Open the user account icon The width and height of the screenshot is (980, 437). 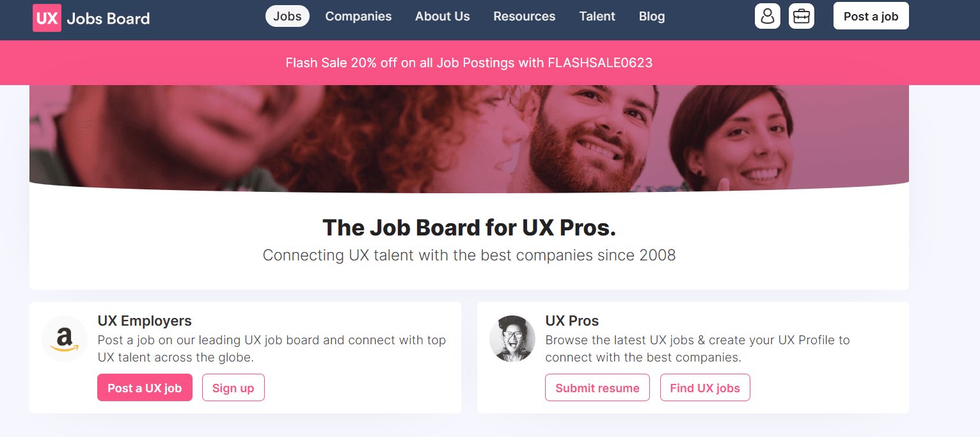767,16
